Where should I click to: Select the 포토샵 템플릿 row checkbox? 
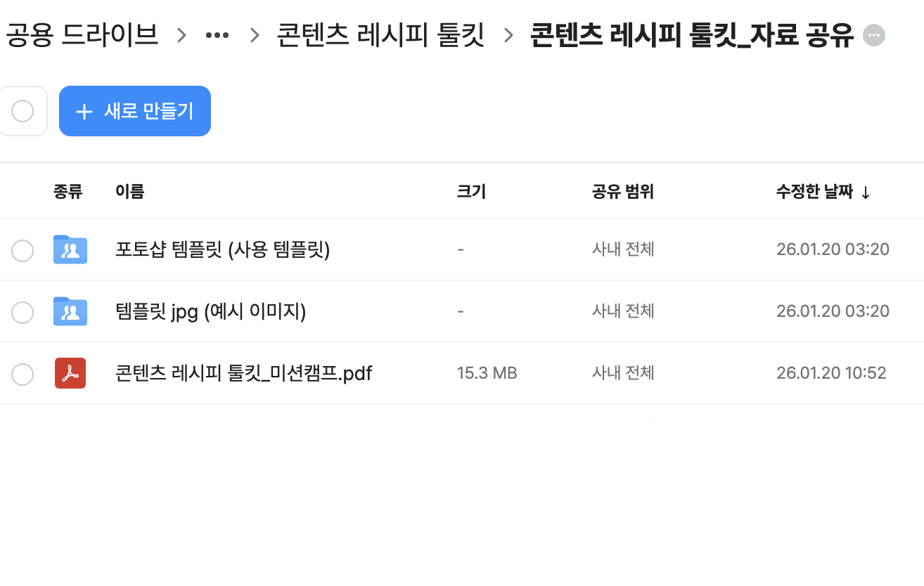tap(23, 250)
